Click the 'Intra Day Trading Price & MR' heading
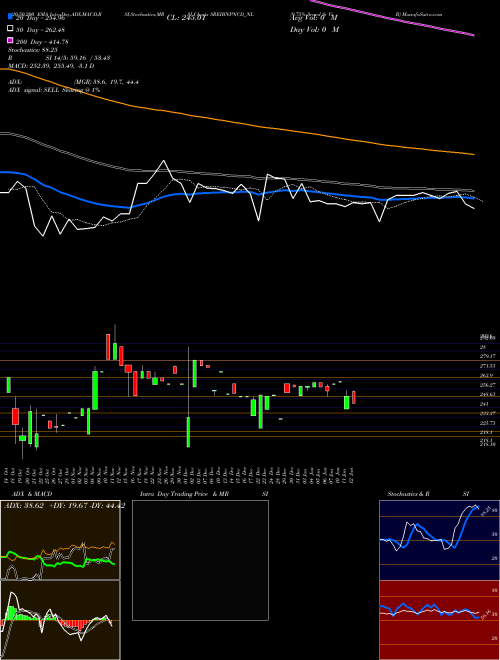500x660 pixels. pyautogui.click(x=184, y=494)
